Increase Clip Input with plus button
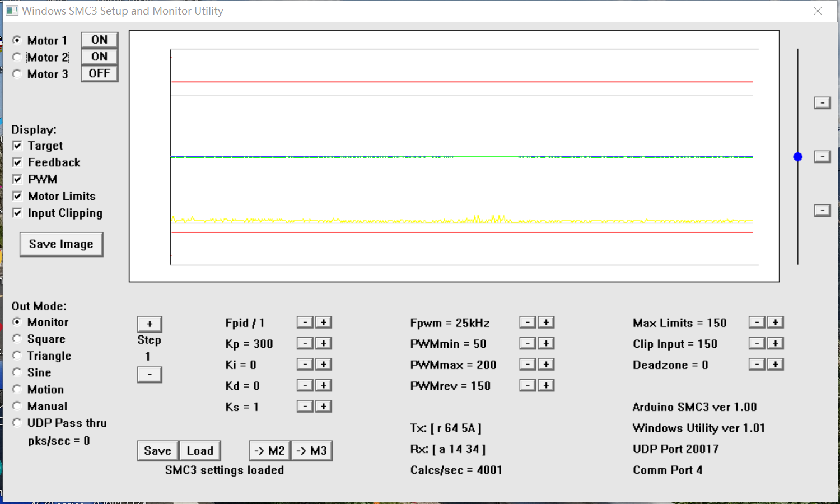 pyautogui.click(x=776, y=343)
